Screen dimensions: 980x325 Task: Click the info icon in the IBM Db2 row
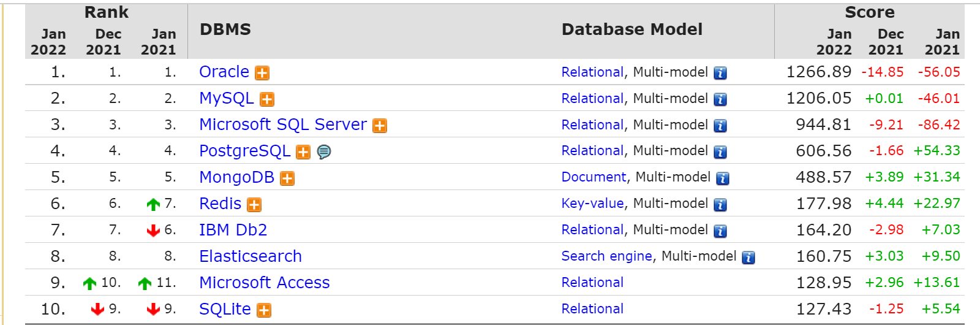(x=720, y=231)
